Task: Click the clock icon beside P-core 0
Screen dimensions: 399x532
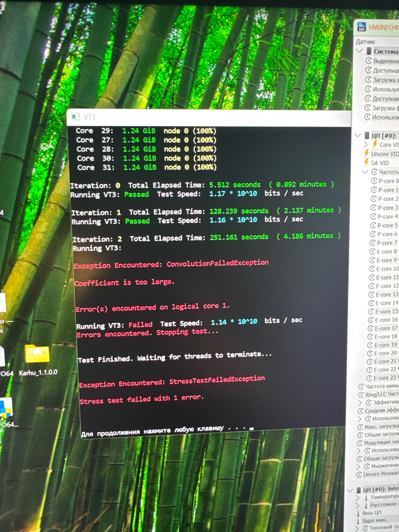Action: (374, 181)
